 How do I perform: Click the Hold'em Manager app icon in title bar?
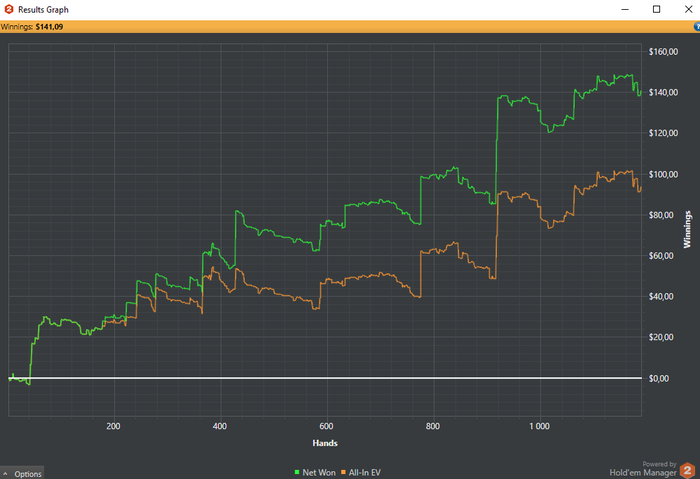pyautogui.click(x=8, y=9)
